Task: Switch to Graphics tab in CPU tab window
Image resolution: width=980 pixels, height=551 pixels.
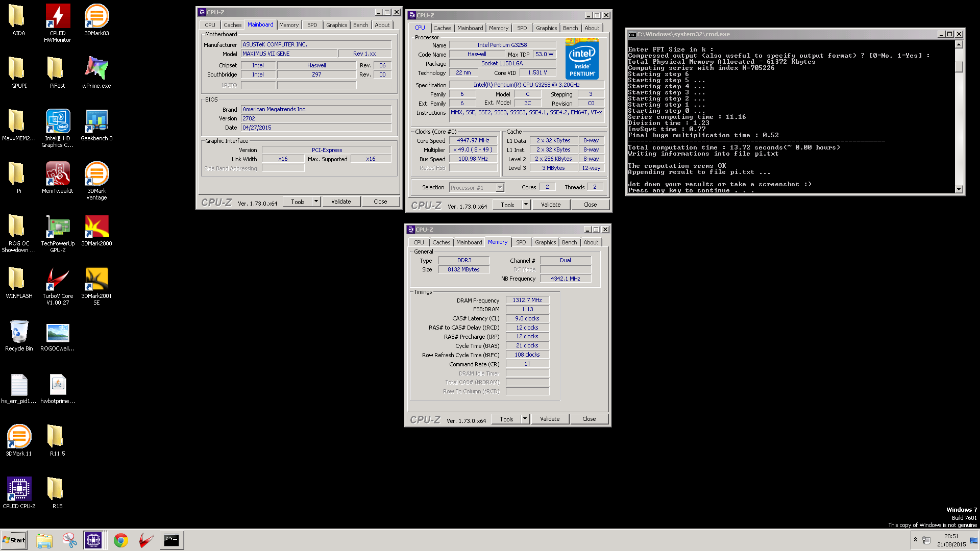Action: (547, 28)
